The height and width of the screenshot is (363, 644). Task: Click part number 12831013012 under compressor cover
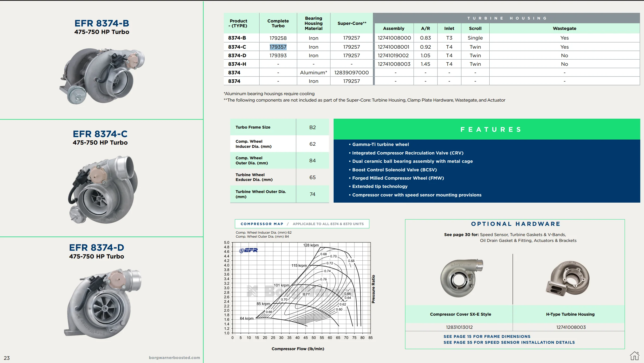(459, 327)
